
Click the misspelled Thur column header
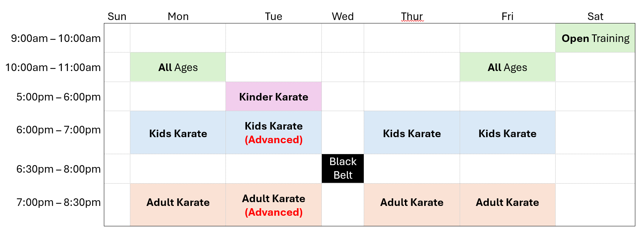(412, 16)
